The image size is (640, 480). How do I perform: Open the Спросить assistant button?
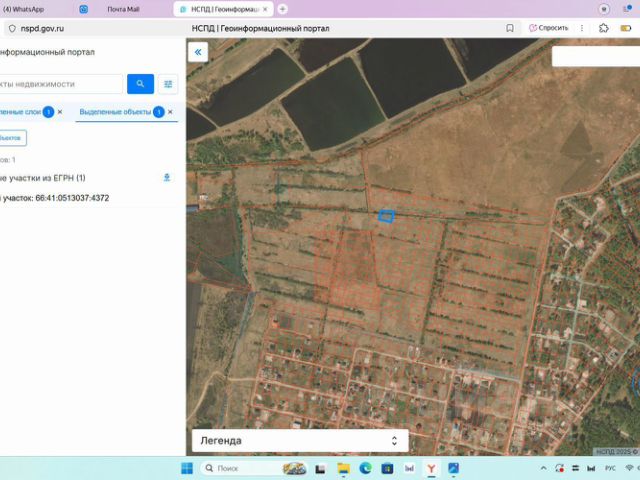click(549, 28)
